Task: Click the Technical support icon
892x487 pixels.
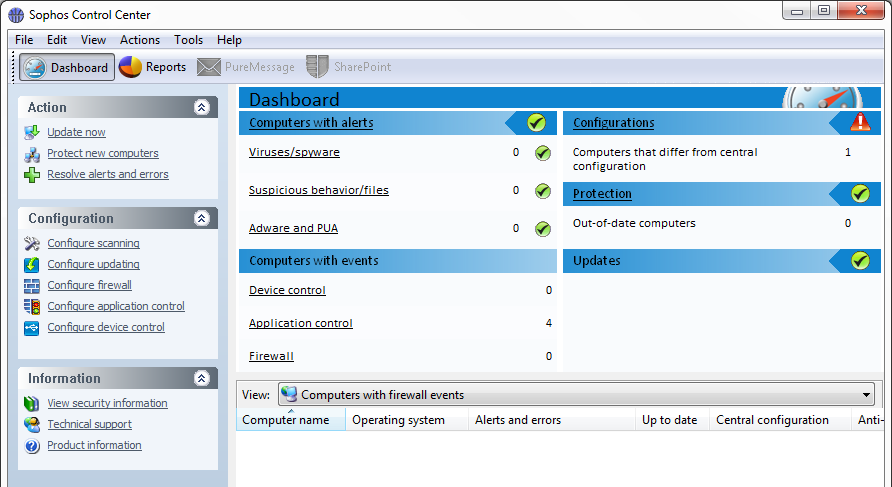Action: pyautogui.click(x=32, y=424)
